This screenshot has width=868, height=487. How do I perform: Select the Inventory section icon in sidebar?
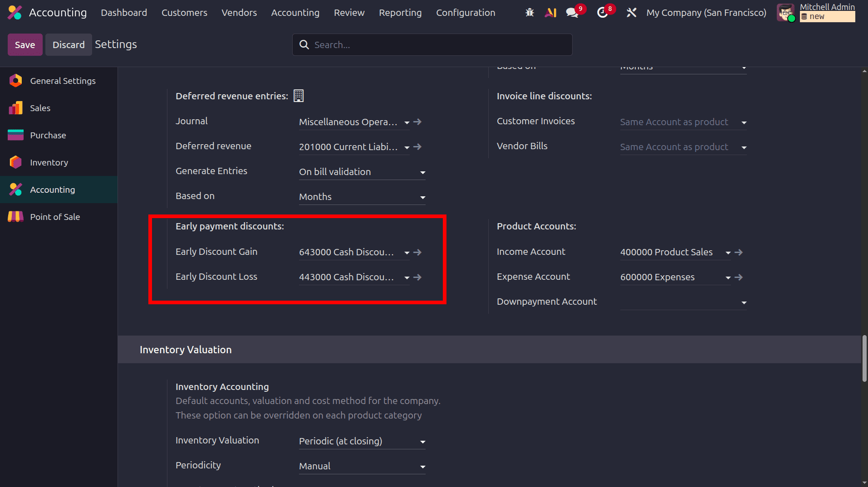click(x=15, y=162)
